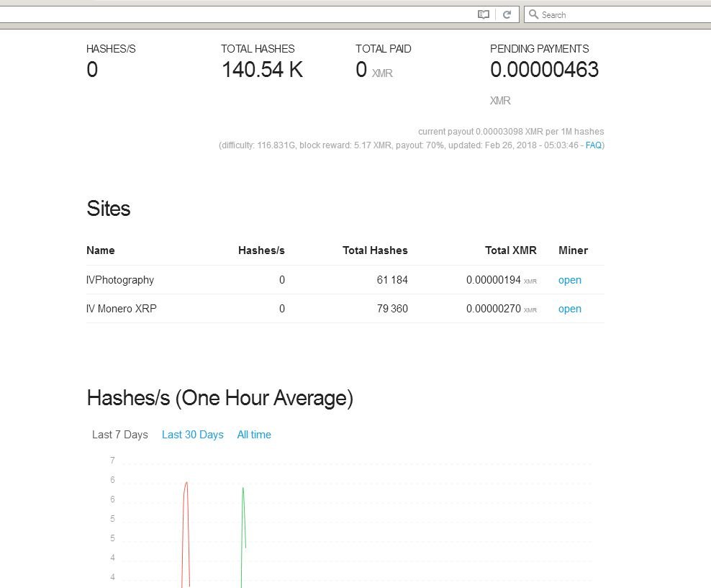Click the TOTAL PAID label
This screenshot has width=711, height=588.
tap(383, 48)
